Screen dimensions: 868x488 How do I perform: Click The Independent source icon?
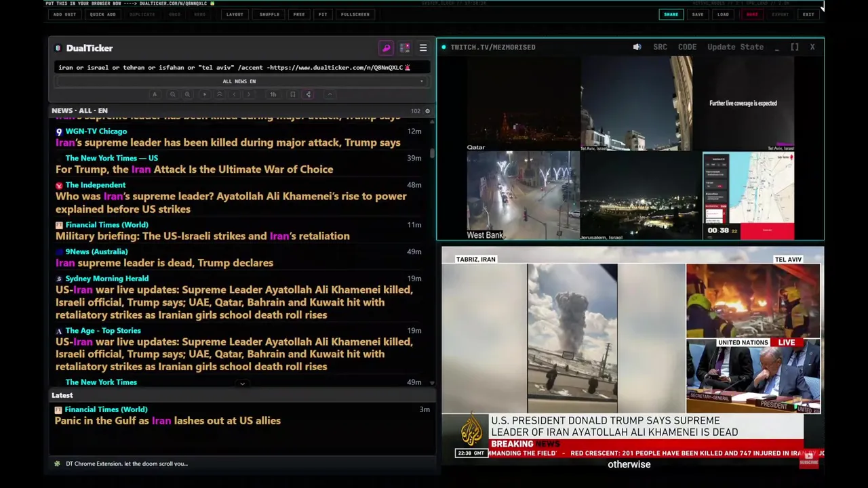click(x=59, y=185)
